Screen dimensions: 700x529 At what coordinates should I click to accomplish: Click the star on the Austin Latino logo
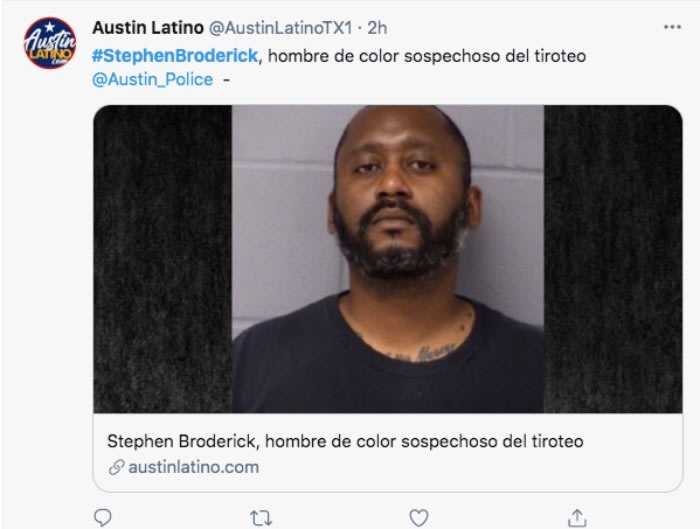click(50, 27)
